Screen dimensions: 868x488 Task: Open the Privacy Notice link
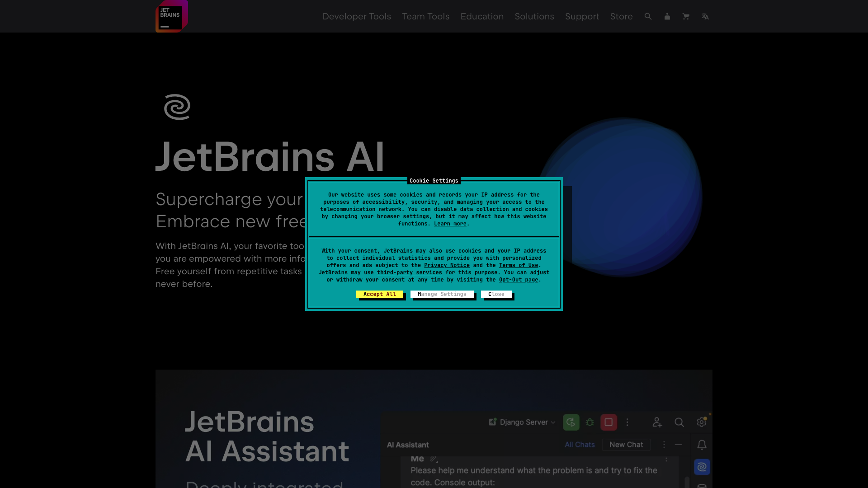tap(447, 265)
